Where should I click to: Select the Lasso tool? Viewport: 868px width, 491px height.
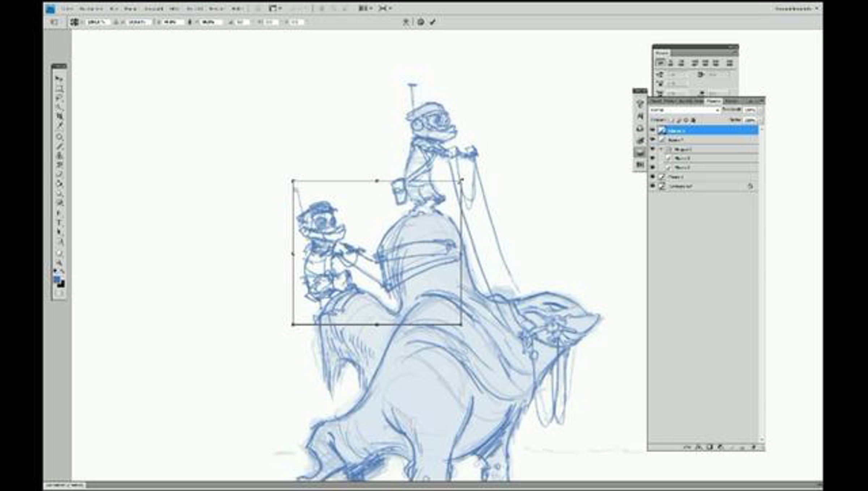coord(59,98)
